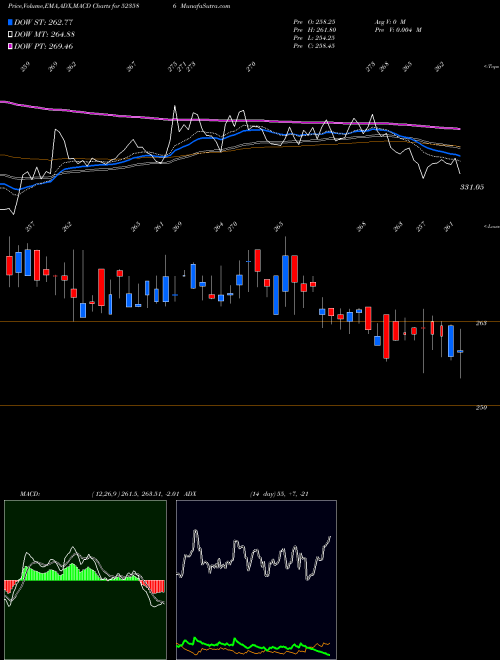Click the 263 support level label
This screenshot has height=660, width=500.
481,323
